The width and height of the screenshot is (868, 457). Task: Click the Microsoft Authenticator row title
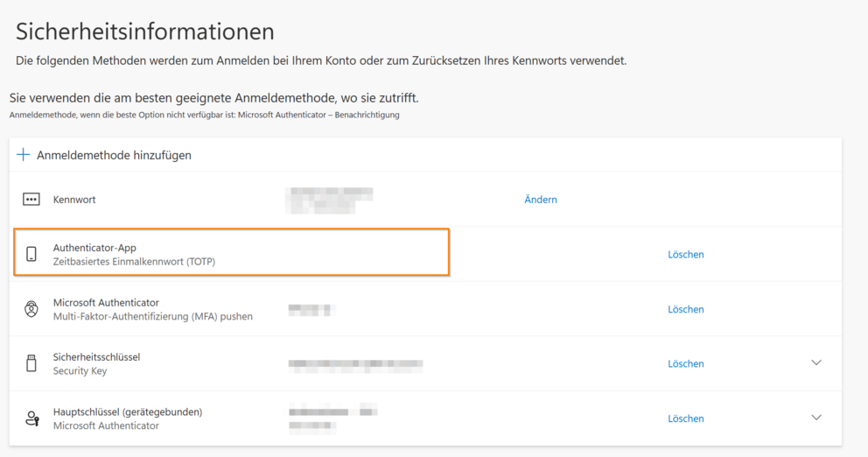tap(106, 303)
